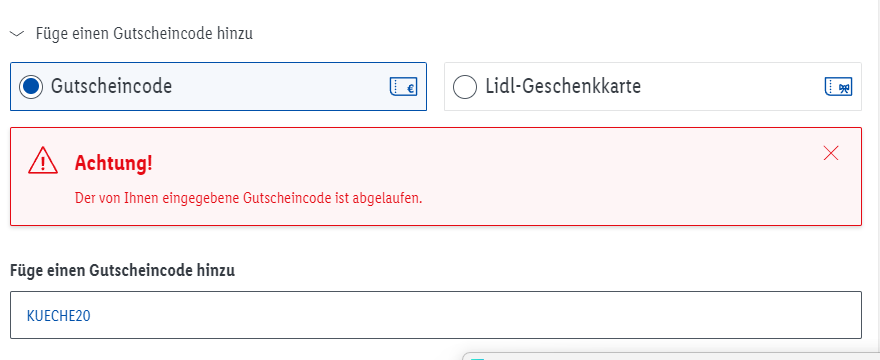Collapse the Gutscheincode section chevron
The height and width of the screenshot is (360, 880).
coord(17,34)
